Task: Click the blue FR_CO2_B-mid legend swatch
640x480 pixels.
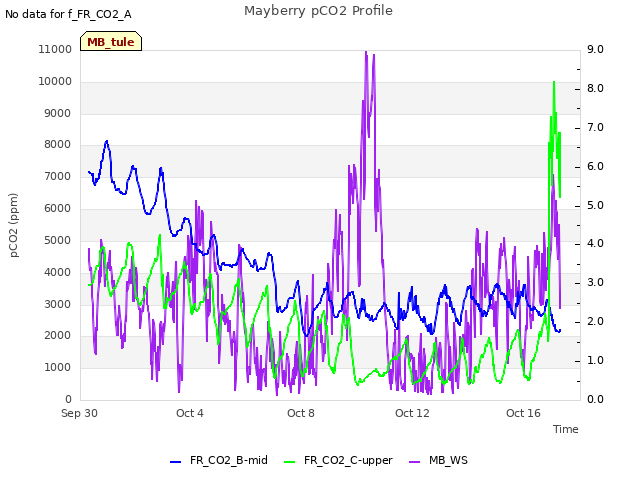Action: click(x=176, y=462)
